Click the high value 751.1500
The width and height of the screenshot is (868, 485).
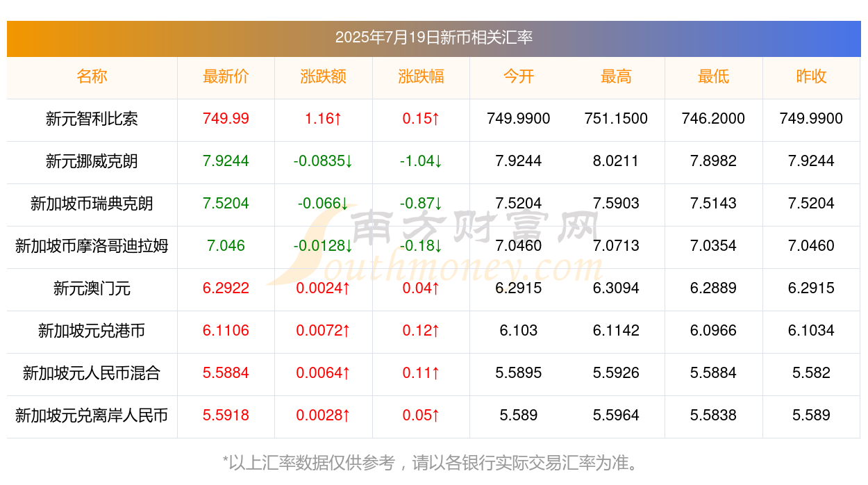coord(616,119)
